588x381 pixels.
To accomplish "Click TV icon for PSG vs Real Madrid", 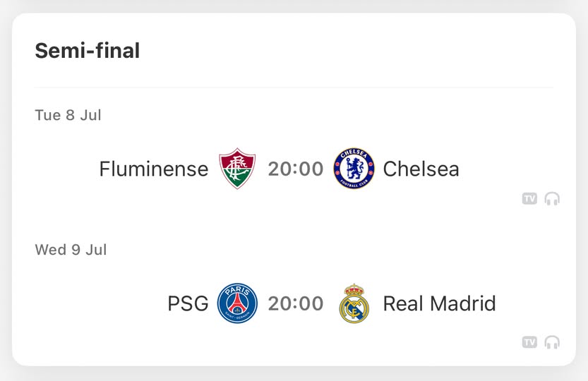I will (529, 342).
